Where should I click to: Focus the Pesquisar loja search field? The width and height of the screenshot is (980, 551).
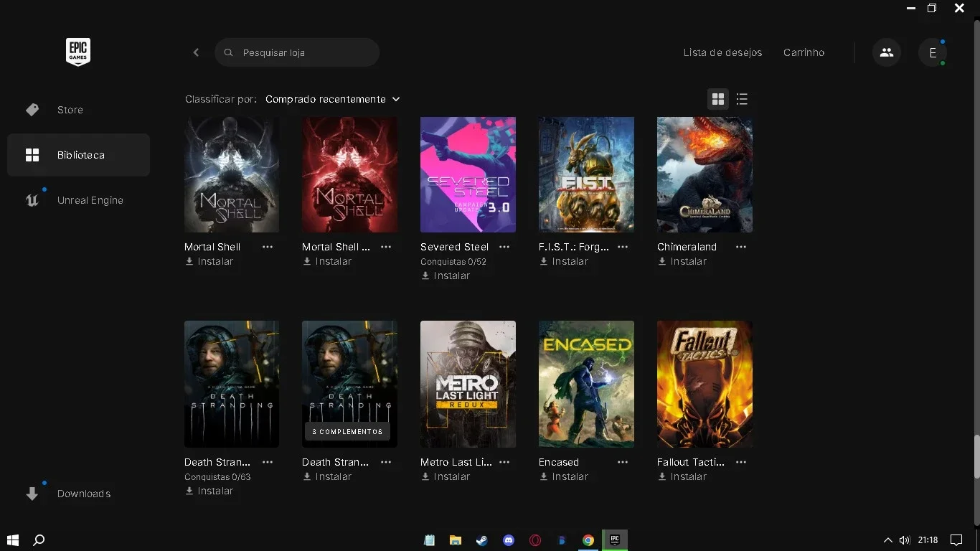pyautogui.click(x=297, y=52)
